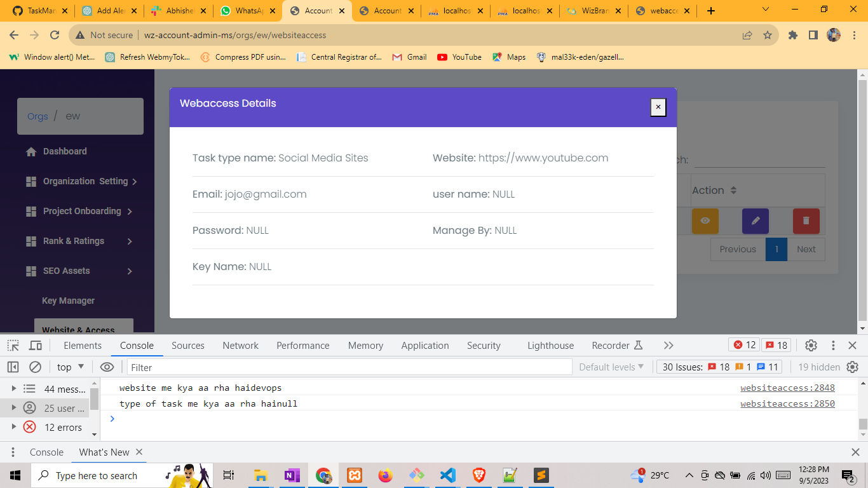Click the Windows Start button
The image size is (868, 488).
click(15, 475)
